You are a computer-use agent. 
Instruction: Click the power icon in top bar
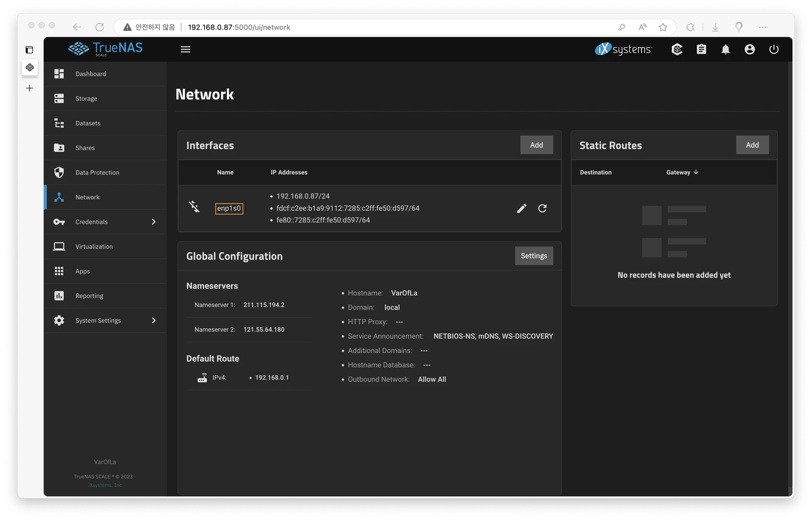tap(774, 50)
